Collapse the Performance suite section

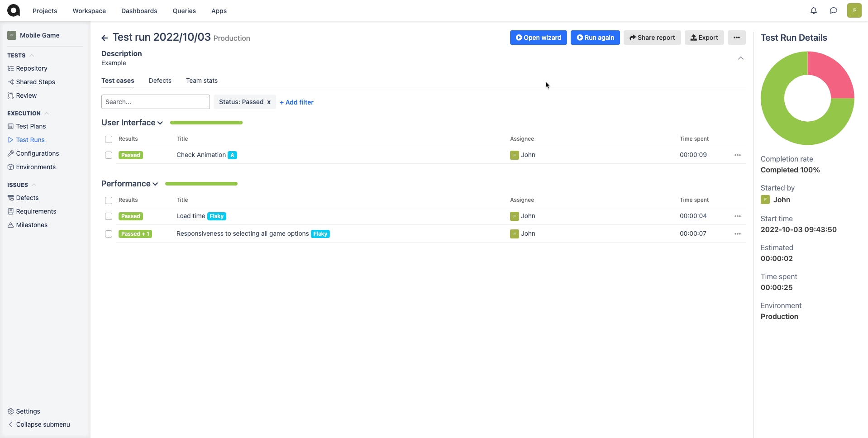155,184
